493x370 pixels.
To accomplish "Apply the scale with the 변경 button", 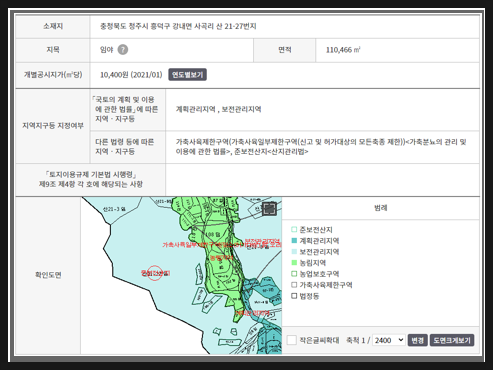I will point(417,340).
